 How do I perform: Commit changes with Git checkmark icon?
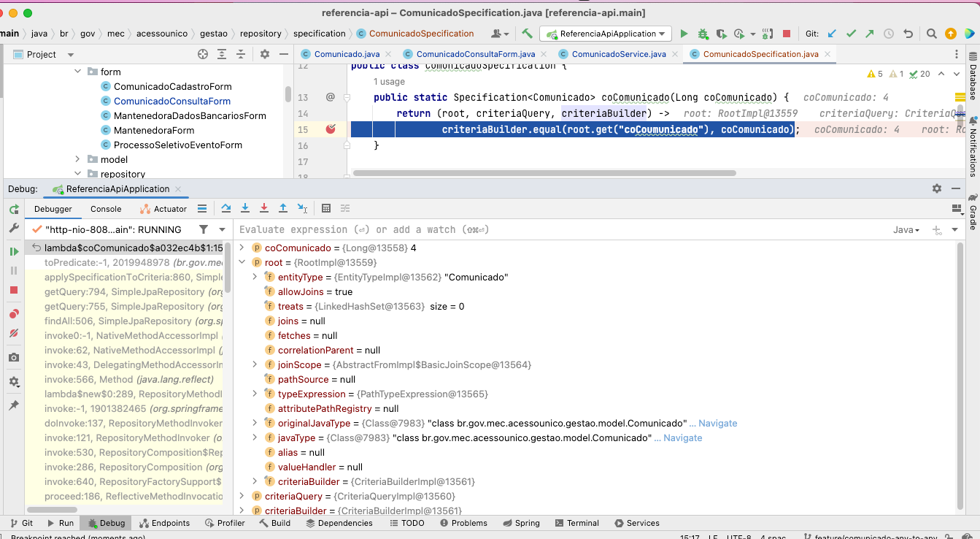pos(851,34)
